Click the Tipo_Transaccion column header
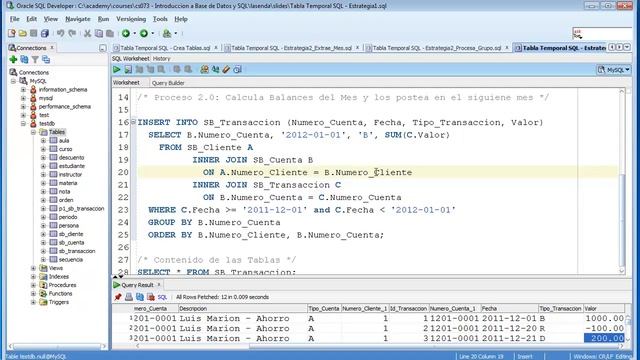Screen dimensions: 640x360 coord(560,309)
